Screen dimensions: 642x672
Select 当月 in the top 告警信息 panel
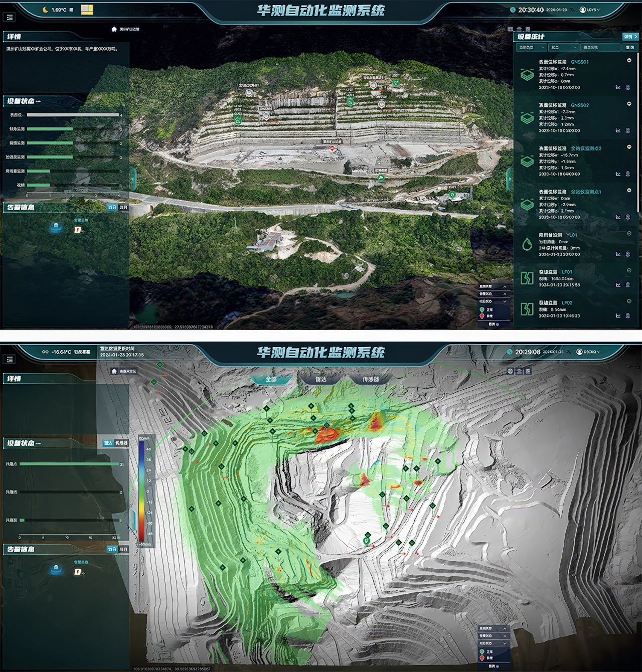(x=123, y=207)
